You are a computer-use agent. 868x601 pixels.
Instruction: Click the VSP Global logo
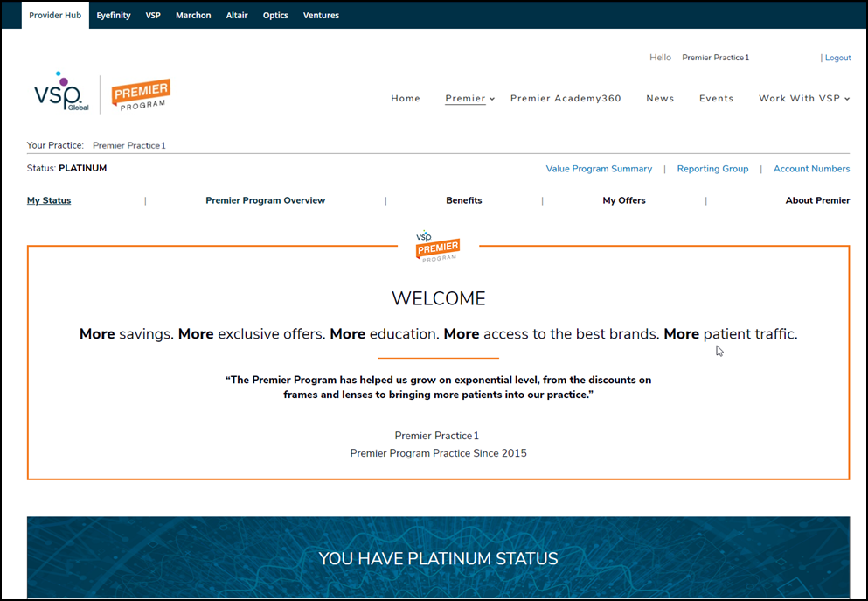(61, 91)
